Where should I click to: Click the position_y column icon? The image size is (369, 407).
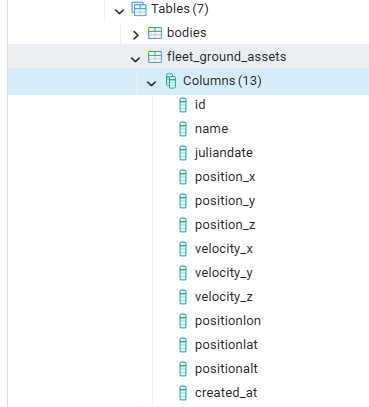tap(183, 201)
